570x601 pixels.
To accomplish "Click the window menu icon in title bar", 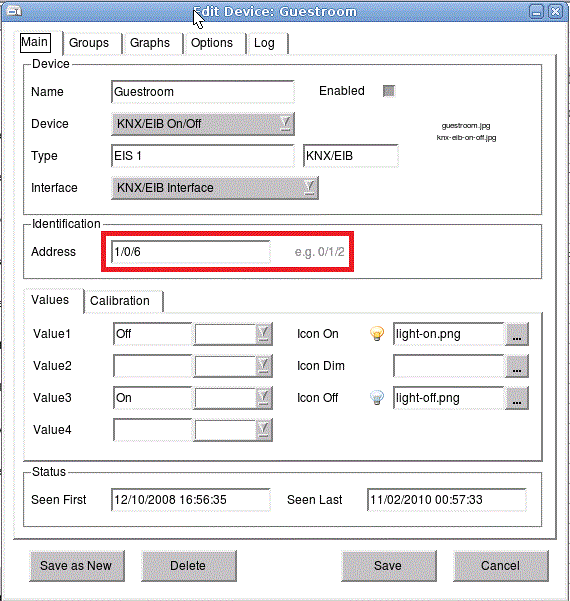I will click(x=15, y=11).
